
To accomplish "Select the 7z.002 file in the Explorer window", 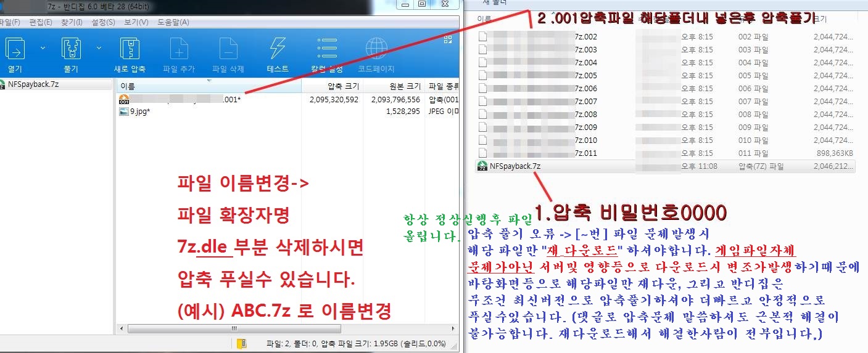I will tap(585, 36).
